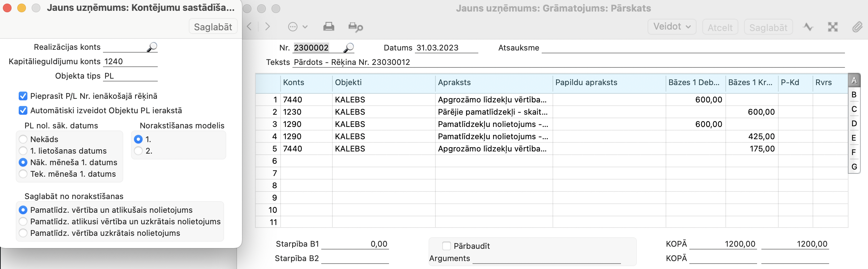Click the fullscreen expand arrows icon

(833, 27)
